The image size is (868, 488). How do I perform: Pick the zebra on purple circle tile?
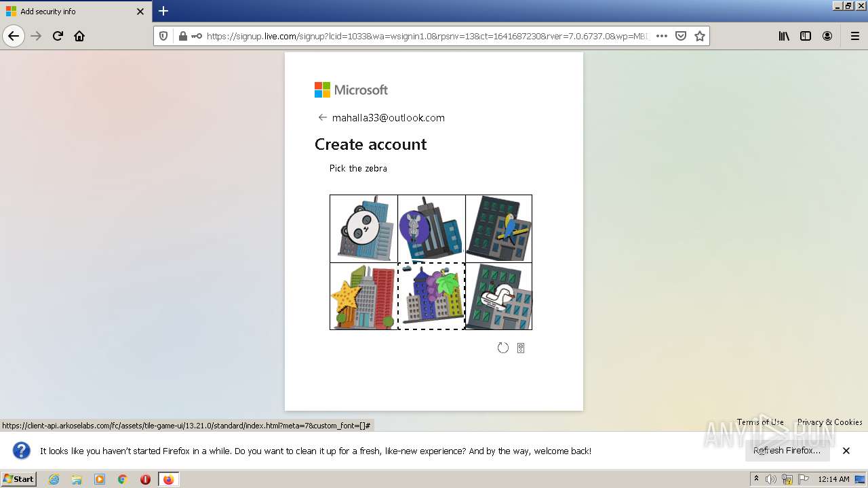pyautogui.click(x=431, y=228)
